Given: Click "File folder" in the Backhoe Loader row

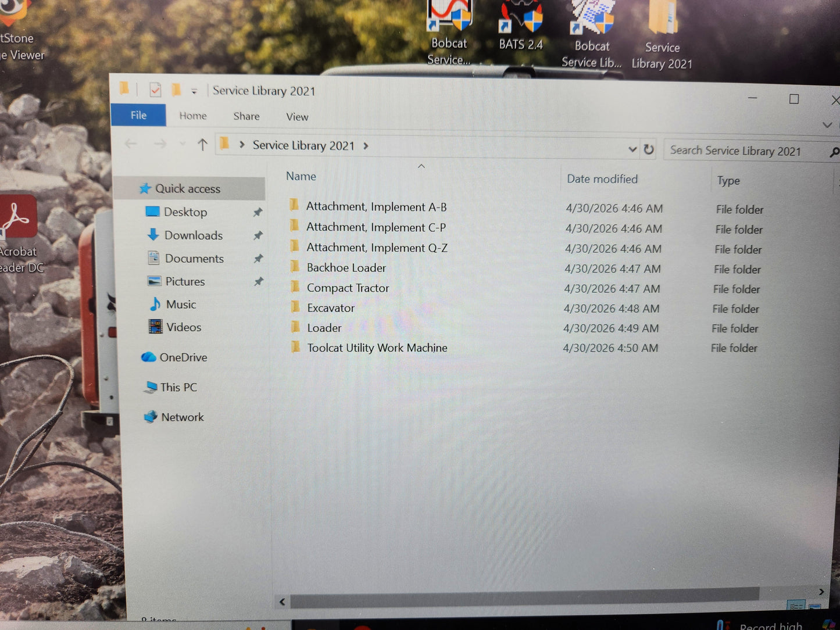Looking at the screenshot, I should pyautogui.click(x=737, y=269).
